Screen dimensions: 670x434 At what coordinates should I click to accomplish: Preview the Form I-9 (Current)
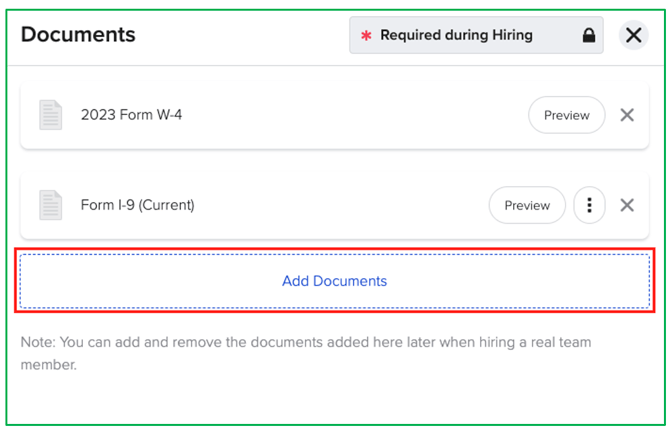coord(527,205)
